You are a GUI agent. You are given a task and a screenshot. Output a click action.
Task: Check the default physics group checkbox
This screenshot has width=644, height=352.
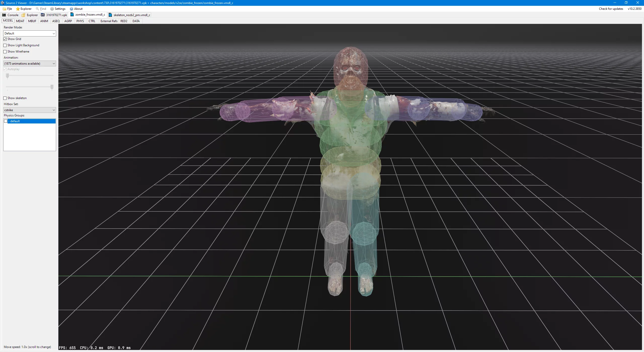[6, 121]
